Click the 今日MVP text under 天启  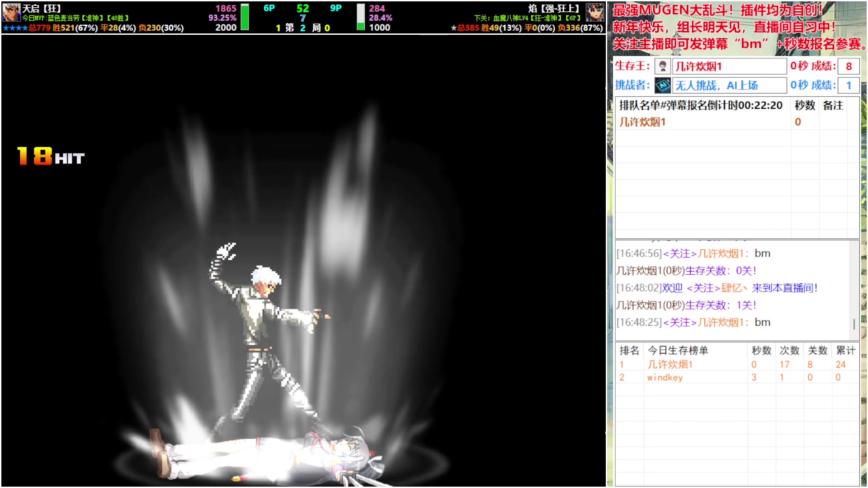tap(75, 18)
